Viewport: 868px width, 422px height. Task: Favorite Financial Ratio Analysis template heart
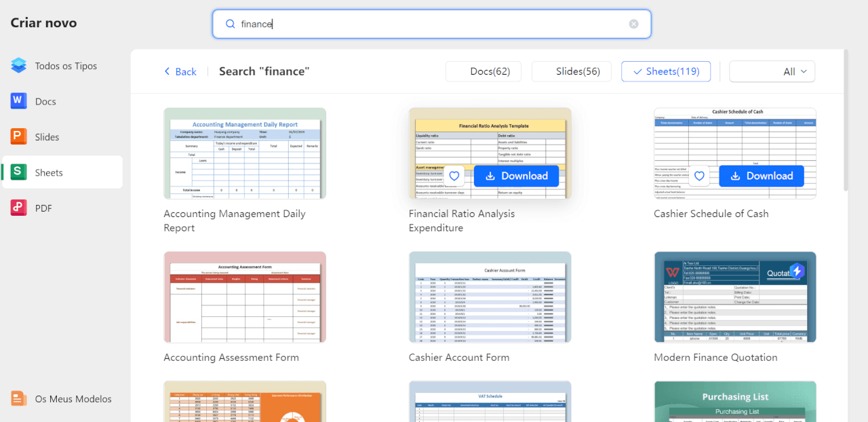click(x=454, y=176)
